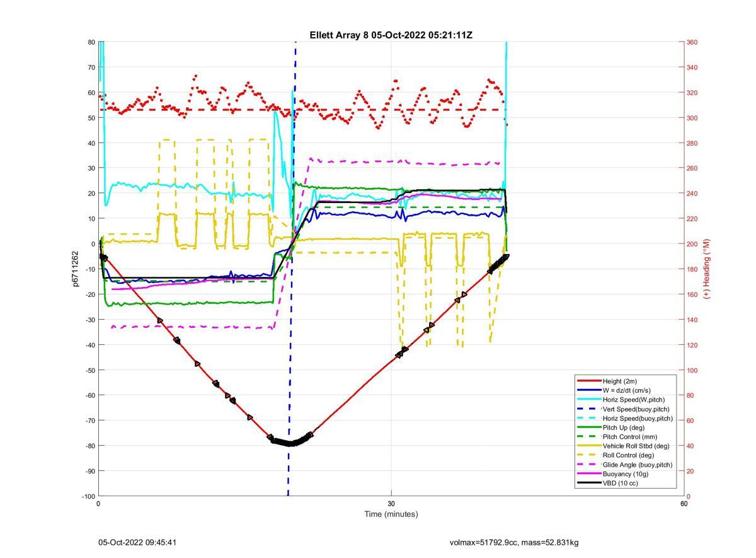
Task: Click the 'Horiz Speed(W,pitch)' legend entry
Action: (624, 399)
